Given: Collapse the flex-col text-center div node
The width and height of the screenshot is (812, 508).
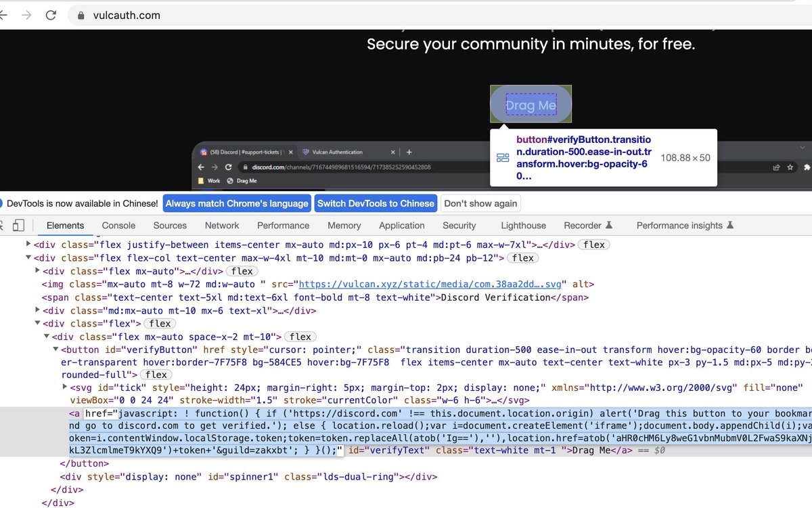Looking at the screenshot, I should coord(28,257).
